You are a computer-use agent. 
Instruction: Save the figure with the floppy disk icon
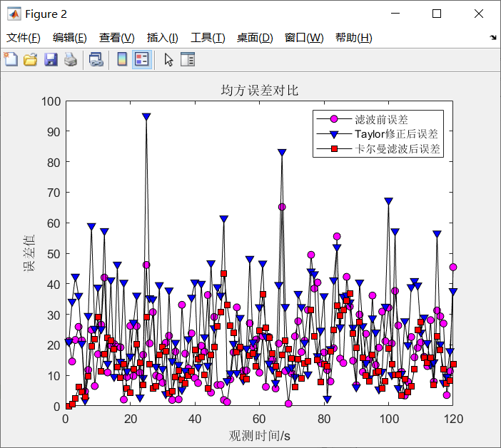click(51, 59)
